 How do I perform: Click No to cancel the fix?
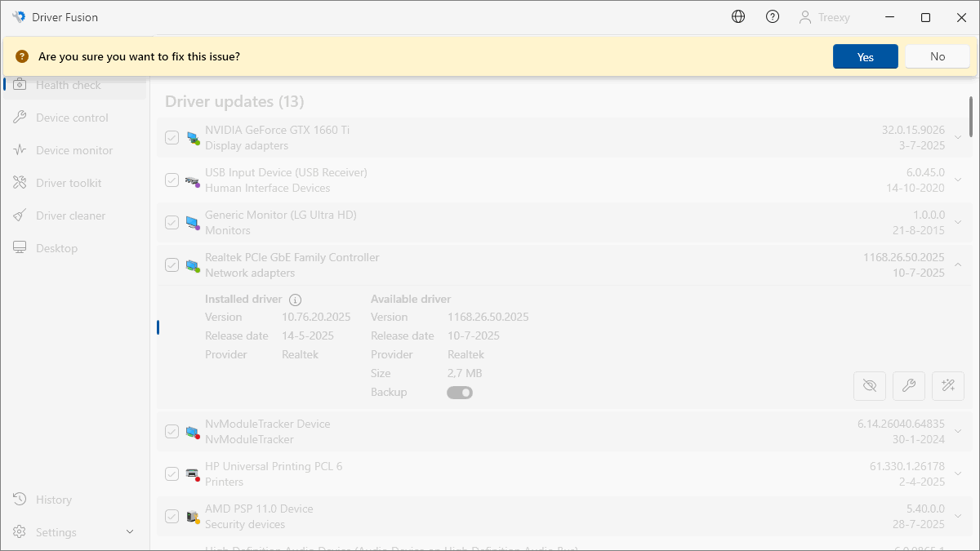938,57
